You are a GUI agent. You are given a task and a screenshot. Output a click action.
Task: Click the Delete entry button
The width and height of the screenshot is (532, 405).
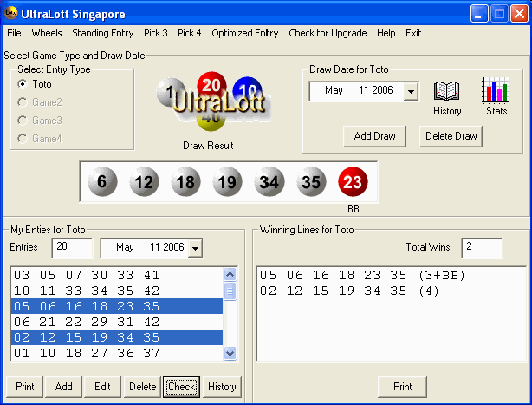tap(142, 387)
